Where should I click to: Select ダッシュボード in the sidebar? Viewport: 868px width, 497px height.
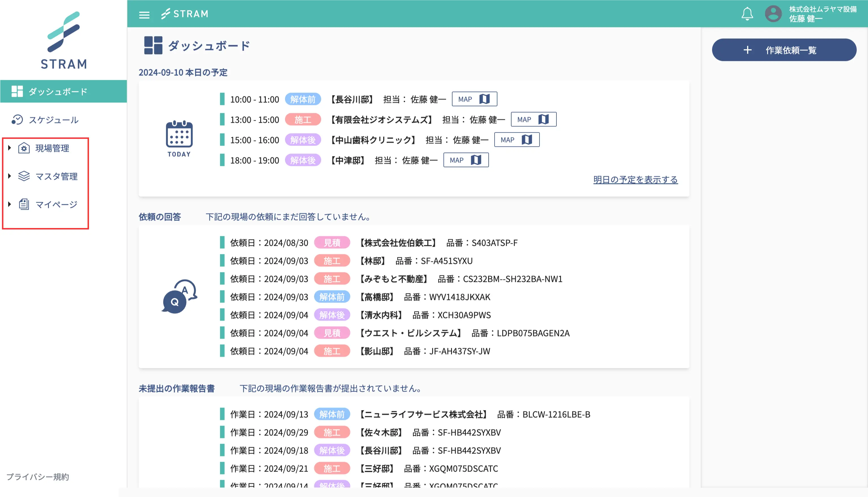58,91
